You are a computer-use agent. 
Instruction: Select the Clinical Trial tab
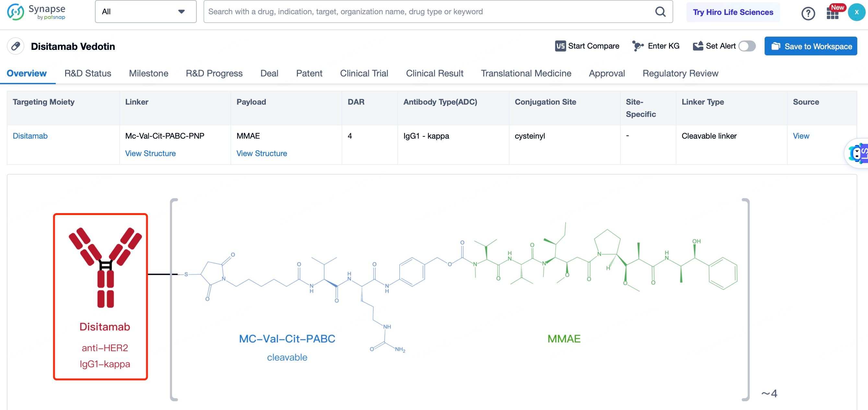pyautogui.click(x=364, y=73)
